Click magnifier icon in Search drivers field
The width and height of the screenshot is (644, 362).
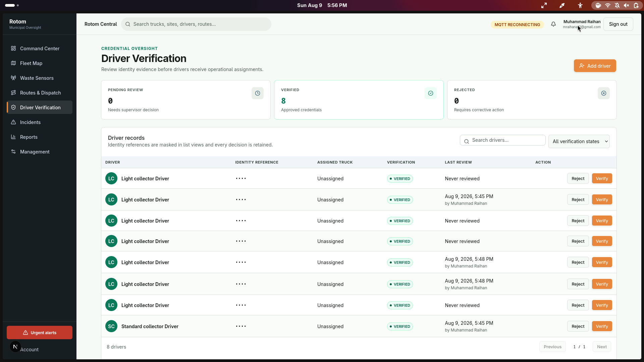pyautogui.click(x=467, y=141)
